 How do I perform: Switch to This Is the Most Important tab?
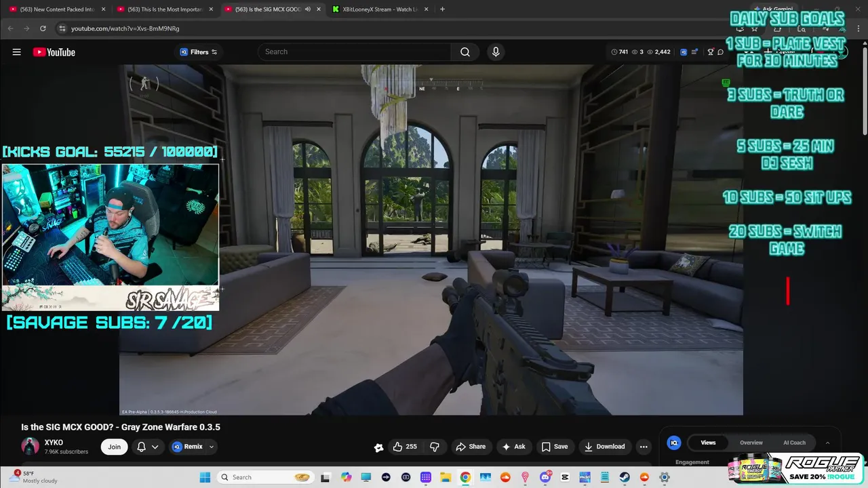[x=165, y=9]
